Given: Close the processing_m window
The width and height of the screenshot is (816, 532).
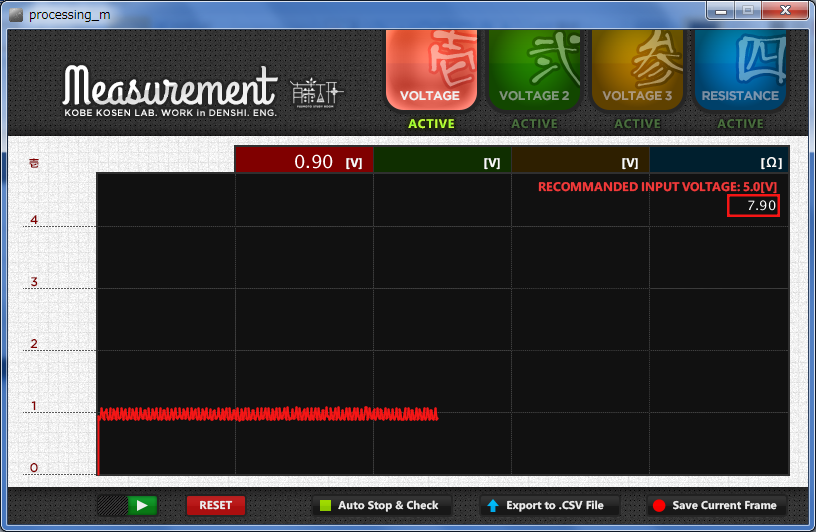Looking at the screenshot, I should 786,10.
